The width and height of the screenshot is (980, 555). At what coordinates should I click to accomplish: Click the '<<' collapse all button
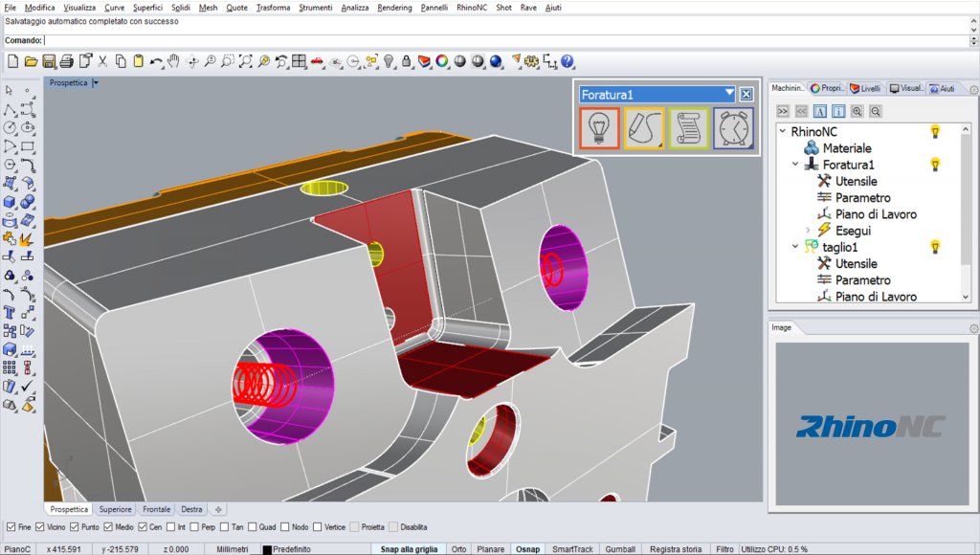801,111
